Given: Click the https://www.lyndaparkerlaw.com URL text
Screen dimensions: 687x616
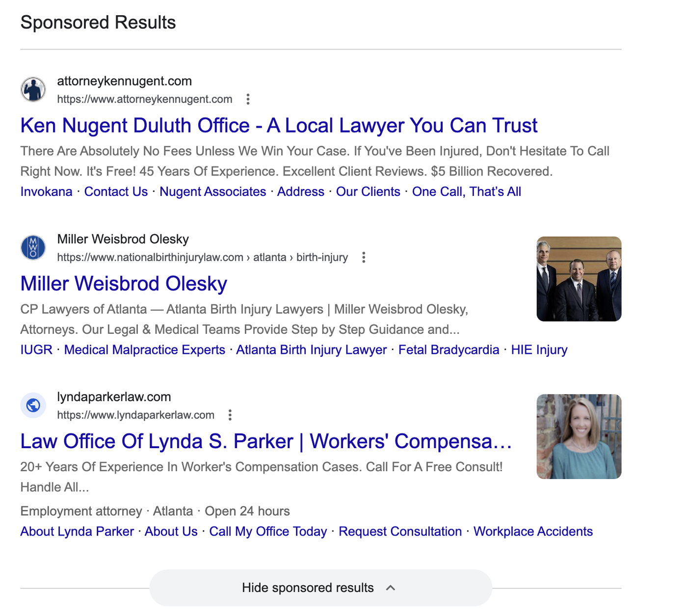Looking at the screenshot, I should [136, 415].
